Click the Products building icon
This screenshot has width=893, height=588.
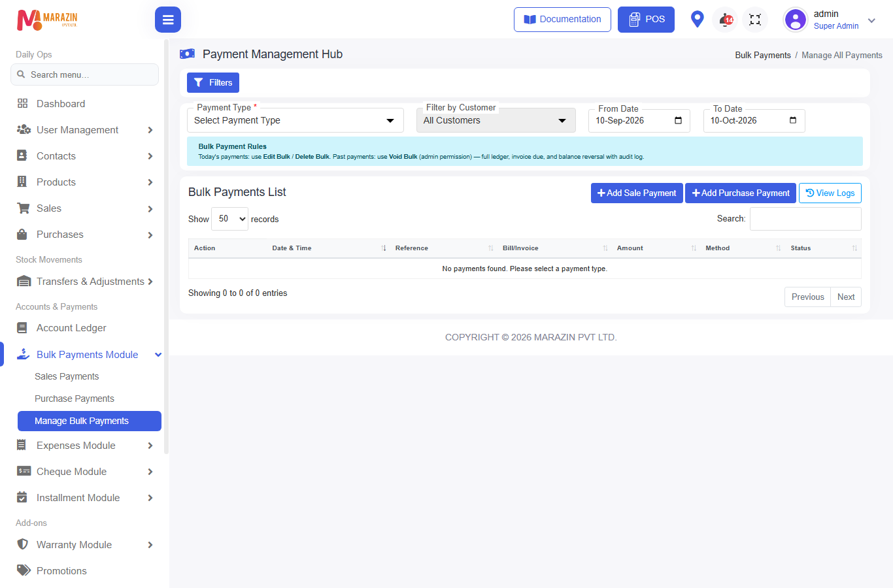pyautogui.click(x=22, y=182)
